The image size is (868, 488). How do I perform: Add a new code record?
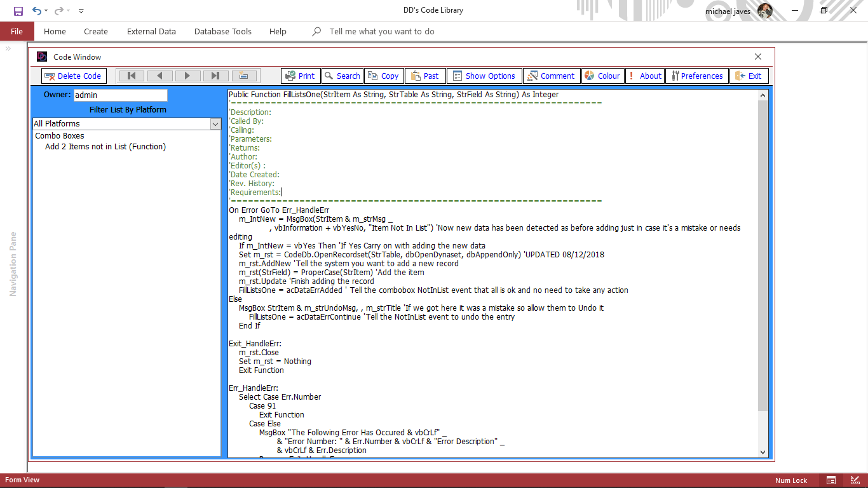coord(243,76)
